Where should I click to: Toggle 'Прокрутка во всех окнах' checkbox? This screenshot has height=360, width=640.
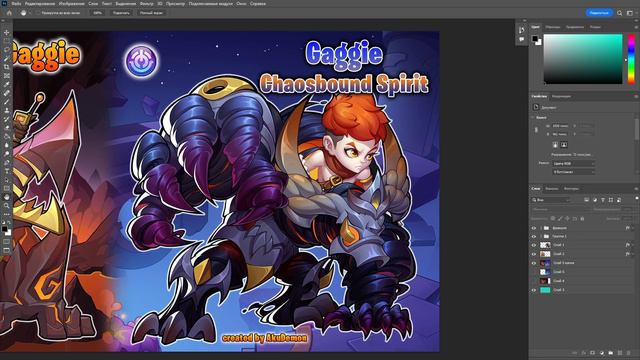coord(38,13)
